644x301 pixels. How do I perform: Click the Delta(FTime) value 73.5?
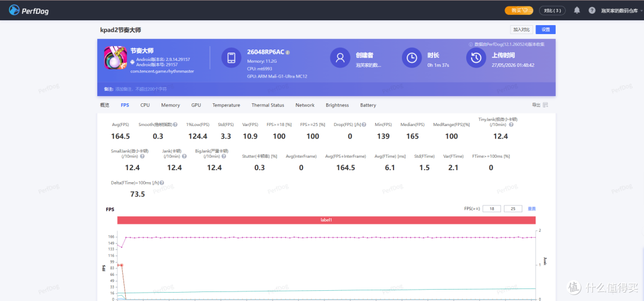(138, 194)
